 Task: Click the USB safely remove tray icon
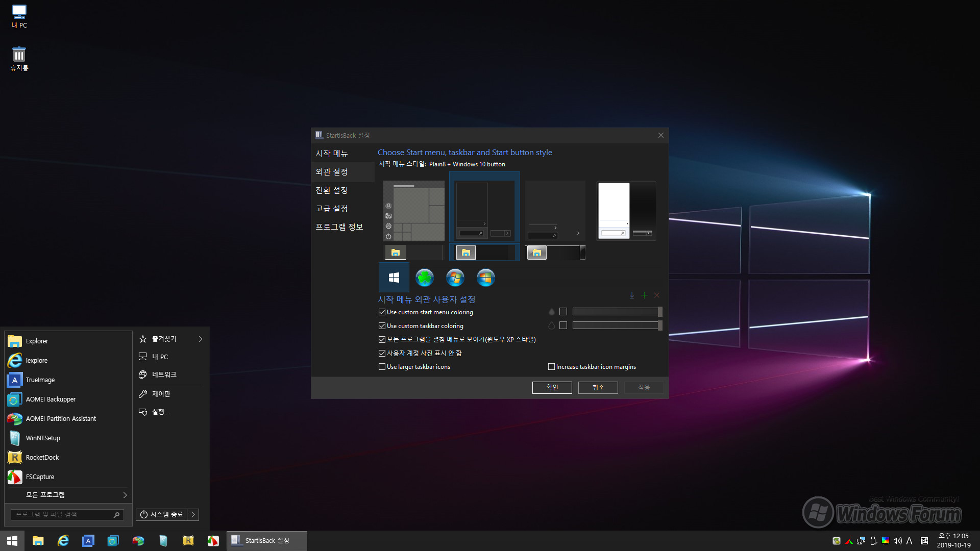pyautogui.click(x=873, y=541)
